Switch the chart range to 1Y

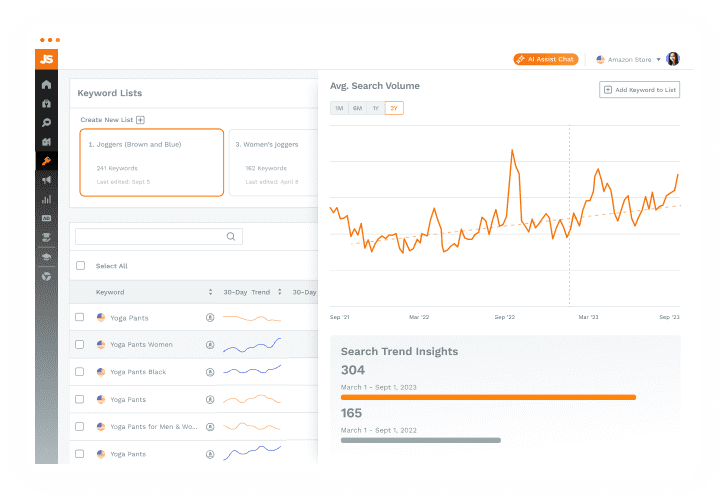click(x=375, y=108)
